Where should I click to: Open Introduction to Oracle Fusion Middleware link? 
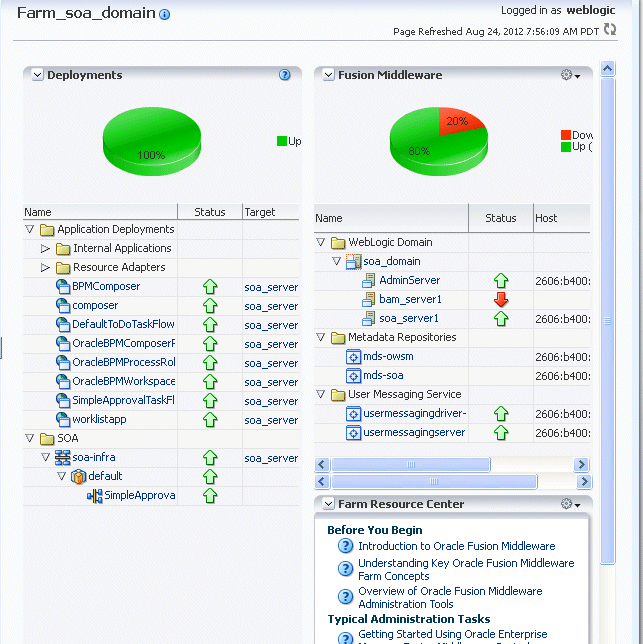tap(457, 546)
